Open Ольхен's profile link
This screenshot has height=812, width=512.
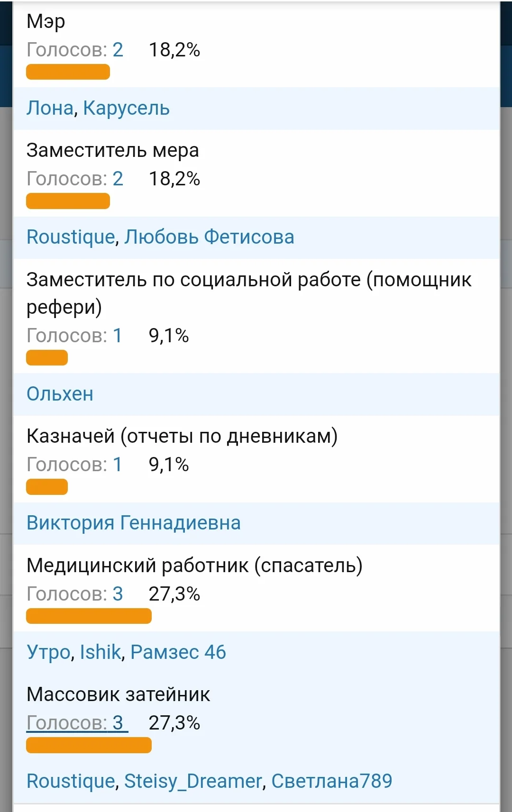[60, 394]
